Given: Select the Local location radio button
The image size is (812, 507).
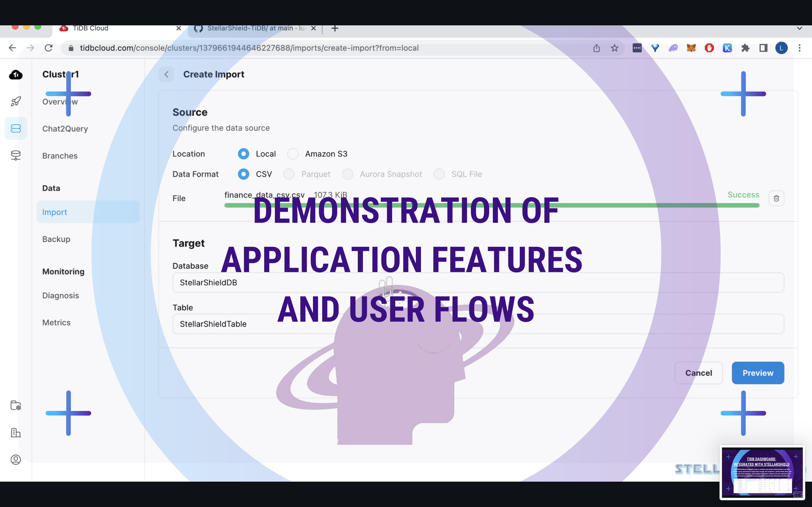Looking at the screenshot, I should click(244, 154).
